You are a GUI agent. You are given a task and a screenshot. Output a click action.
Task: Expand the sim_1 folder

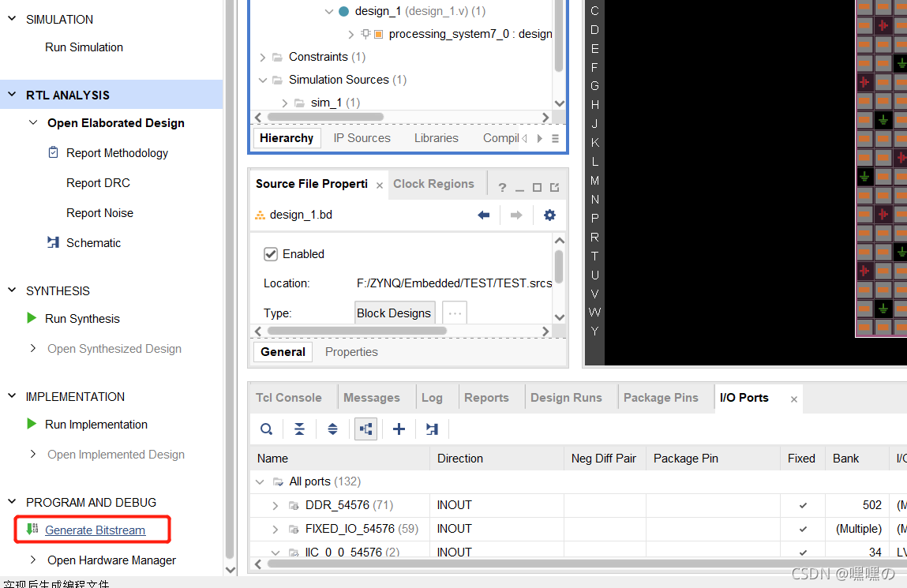pyautogui.click(x=285, y=103)
